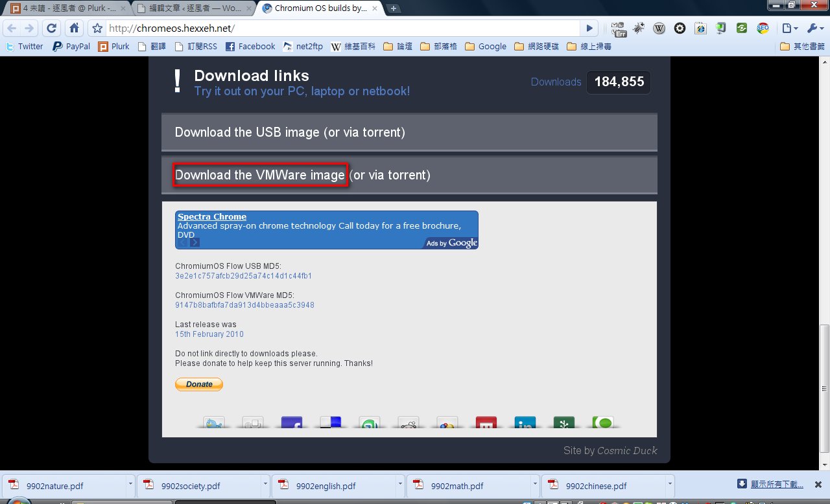The width and height of the screenshot is (830, 504).
Task: Open the 9902chinese.pdf download
Action: pyautogui.click(x=604, y=485)
